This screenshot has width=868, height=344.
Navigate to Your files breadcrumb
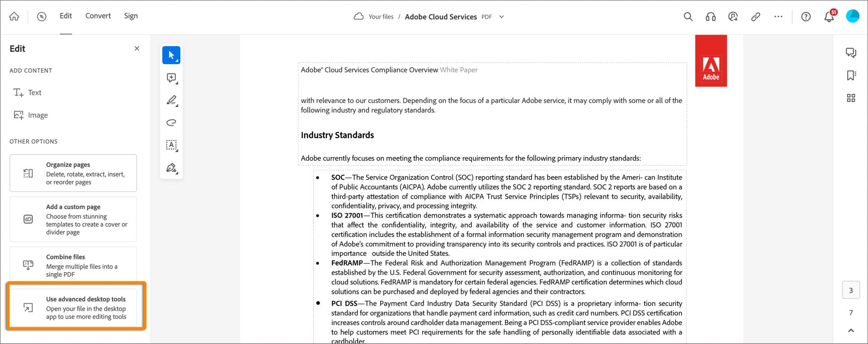click(x=381, y=17)
